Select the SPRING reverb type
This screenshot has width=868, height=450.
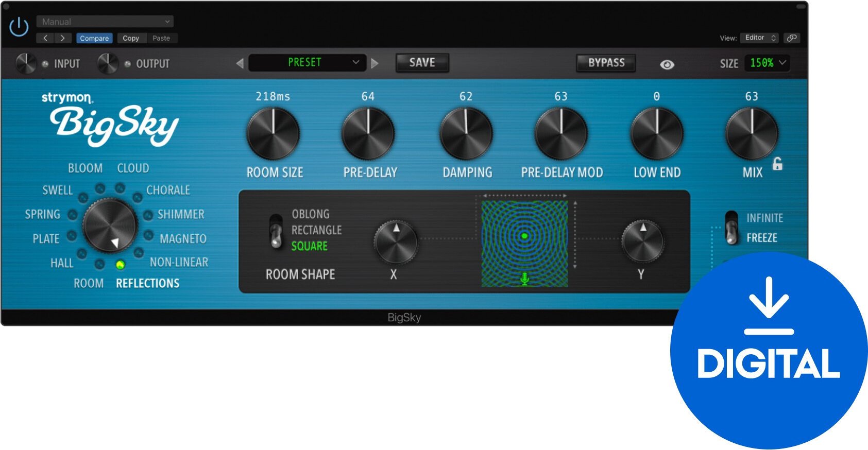pyautogui.click(x=42, y=214)
